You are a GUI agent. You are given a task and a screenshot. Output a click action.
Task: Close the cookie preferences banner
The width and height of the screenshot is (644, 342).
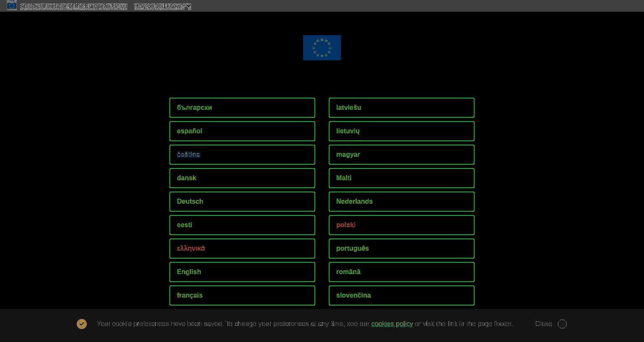[x=551, y=324]
